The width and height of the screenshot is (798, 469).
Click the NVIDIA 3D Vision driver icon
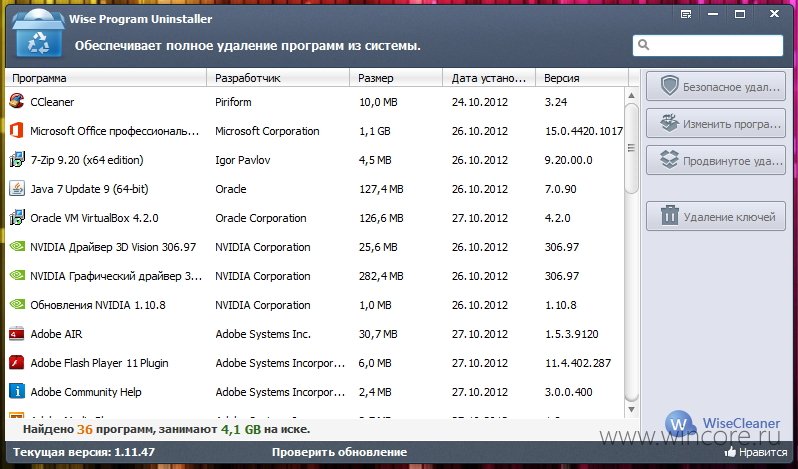17,247
